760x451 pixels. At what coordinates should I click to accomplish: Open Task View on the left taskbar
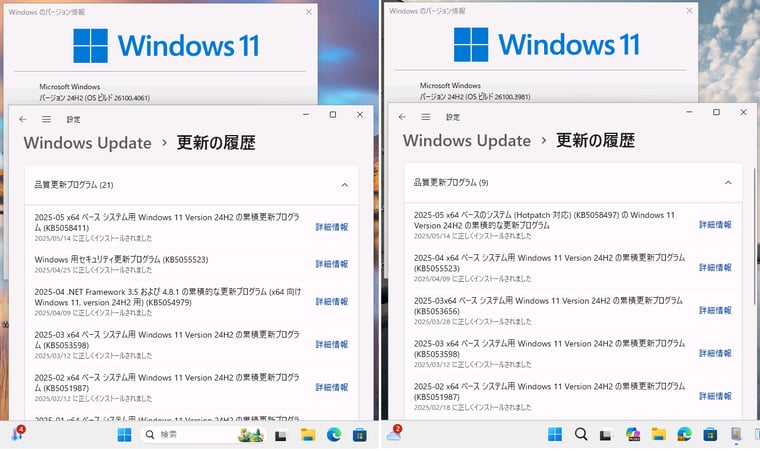pos(281,435)
